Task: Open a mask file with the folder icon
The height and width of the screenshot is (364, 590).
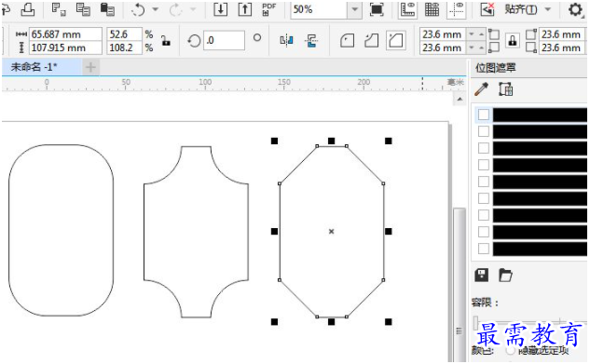Action: (505, 275)
